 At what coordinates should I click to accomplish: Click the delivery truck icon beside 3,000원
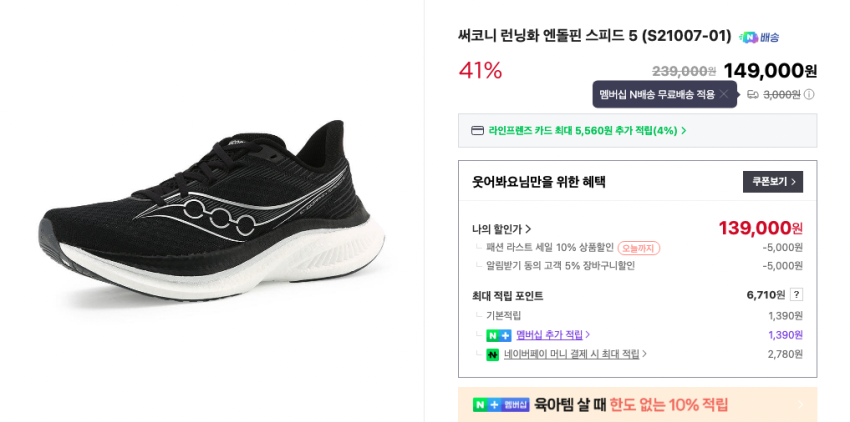point(753,94)
